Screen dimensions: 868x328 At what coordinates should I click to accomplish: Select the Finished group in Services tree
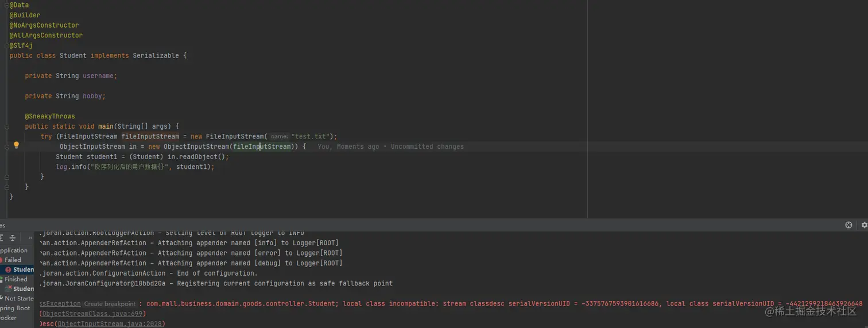16,279
